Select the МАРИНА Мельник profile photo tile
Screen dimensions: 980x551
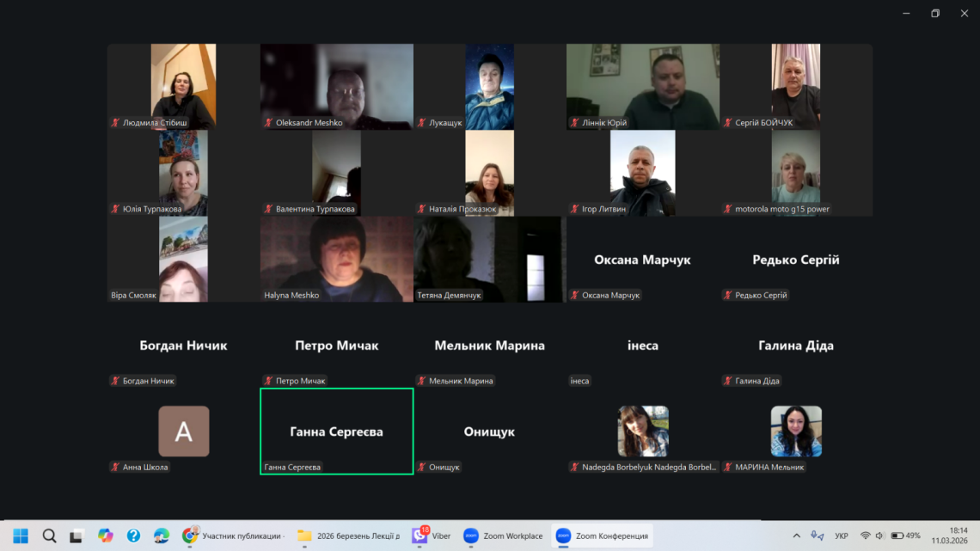(795, 431)
